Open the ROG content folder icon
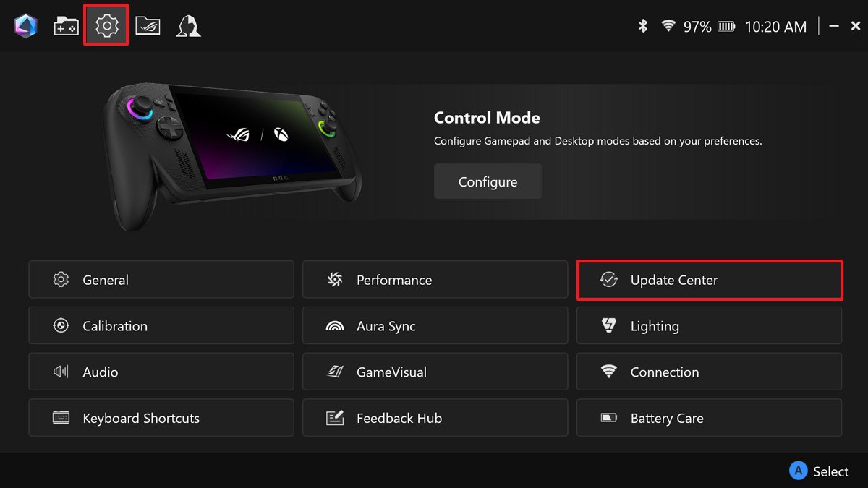868x488 pixels. click(x=148, y=26)
